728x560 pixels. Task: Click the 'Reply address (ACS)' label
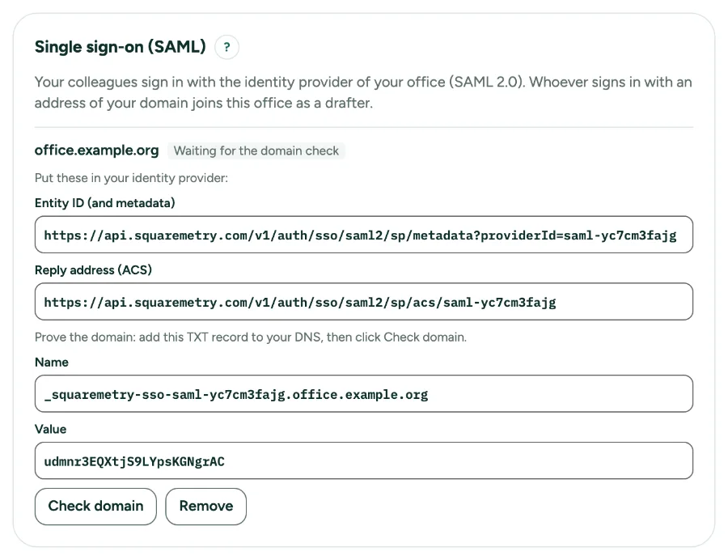pyautogui.click(x=93, y=269)
